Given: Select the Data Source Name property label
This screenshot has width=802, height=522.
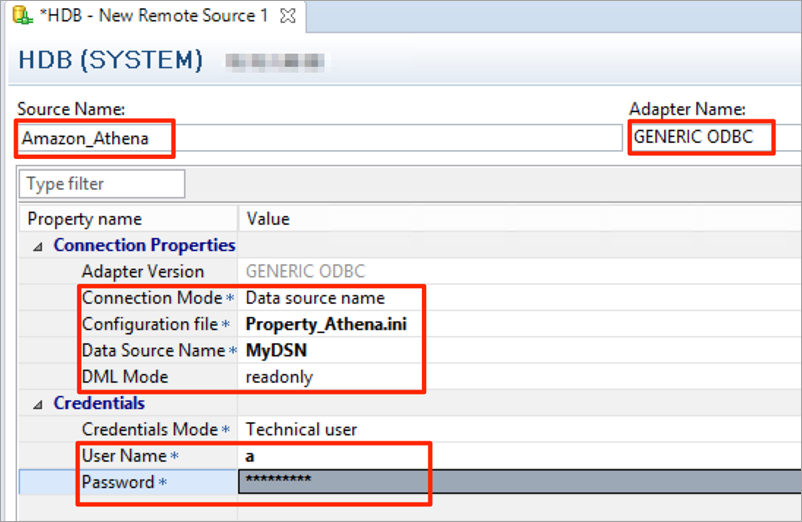Looking at the screenshot, I should pyautogui.click(x=153, y=350).
